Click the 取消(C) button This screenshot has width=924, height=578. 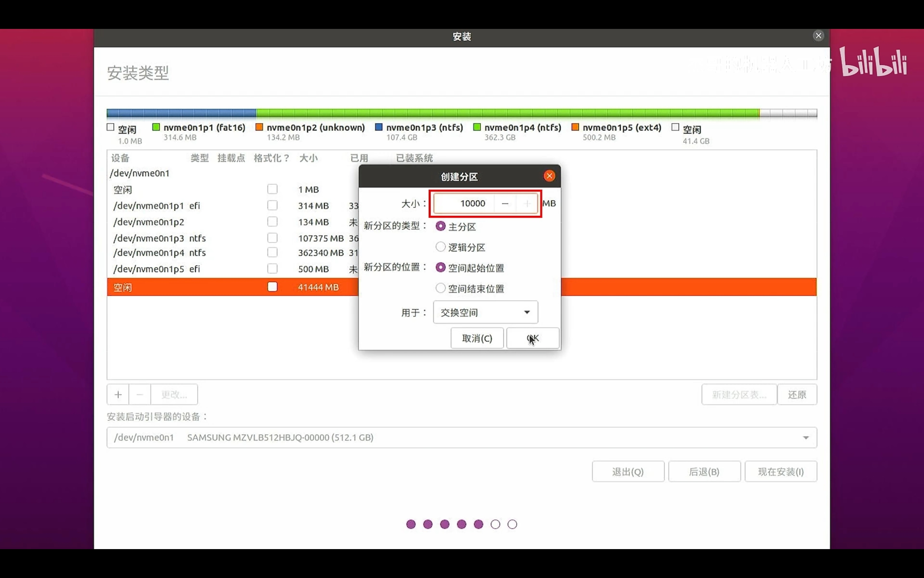(x=477, y=338)
